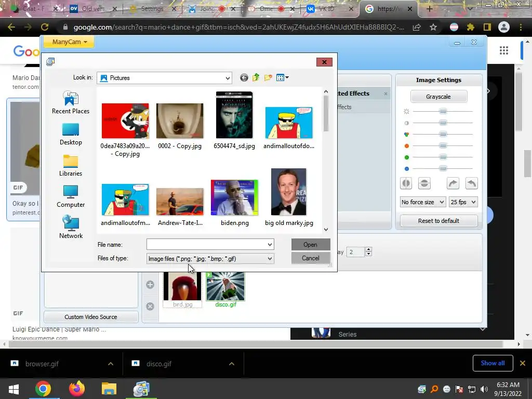The image size is (532, 399).
Task: Click the Custom Video Source button
Action: click(x=91, y=317)
